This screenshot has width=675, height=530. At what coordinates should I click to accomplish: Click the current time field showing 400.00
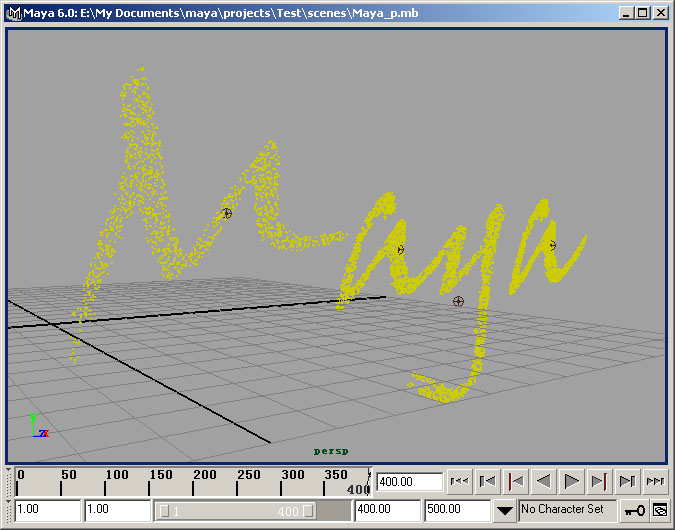point(409,481)
